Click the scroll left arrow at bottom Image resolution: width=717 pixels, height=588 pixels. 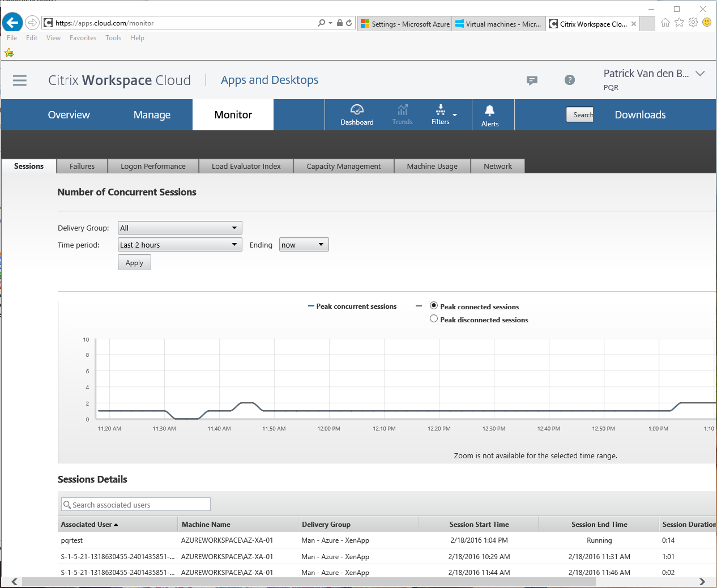[x=14, y=582]
